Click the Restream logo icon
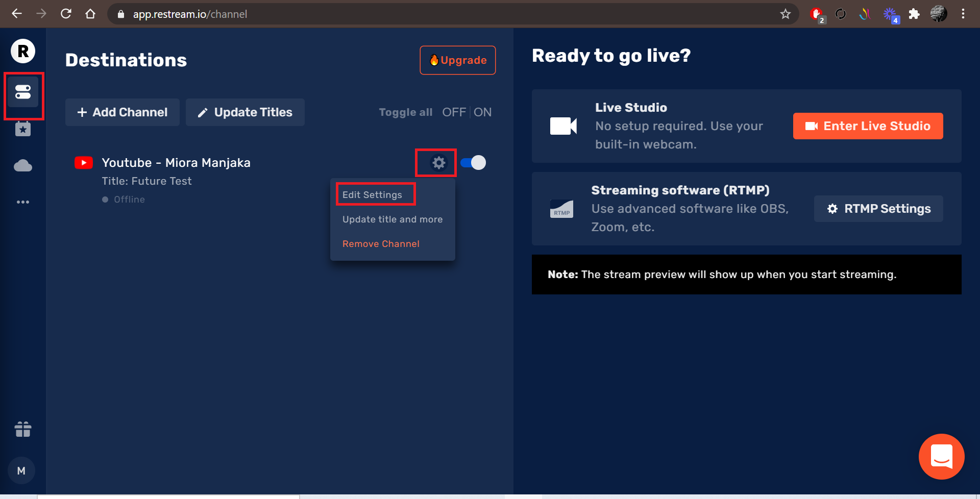Image resolution: width=980 pixels, height=499 pixels. click(23, 51)
